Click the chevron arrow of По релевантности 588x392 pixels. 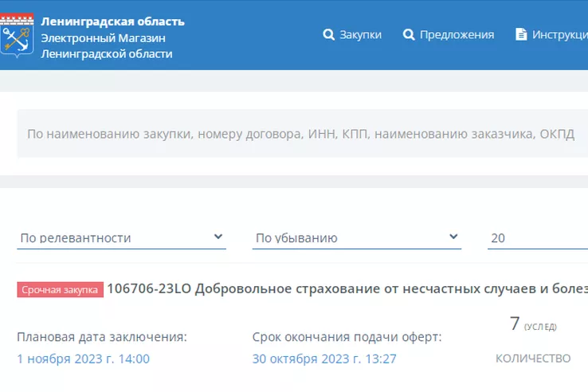point(218,237)
